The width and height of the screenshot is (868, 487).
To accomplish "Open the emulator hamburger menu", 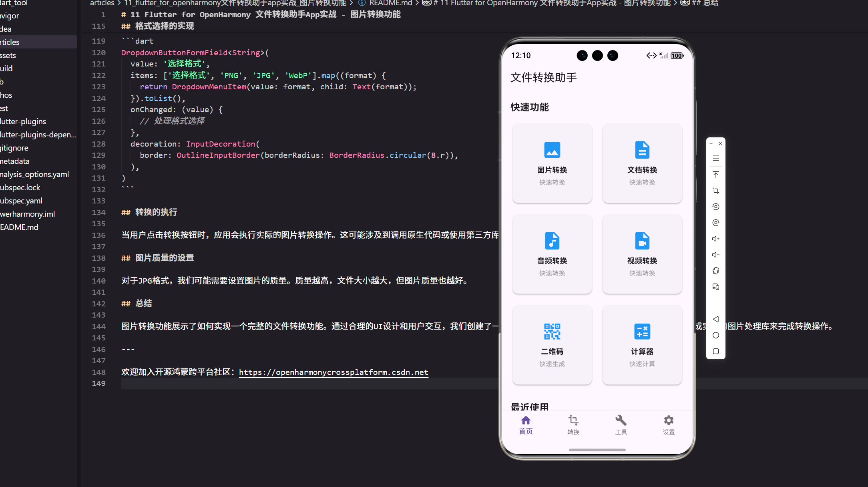I will [716, 158].
